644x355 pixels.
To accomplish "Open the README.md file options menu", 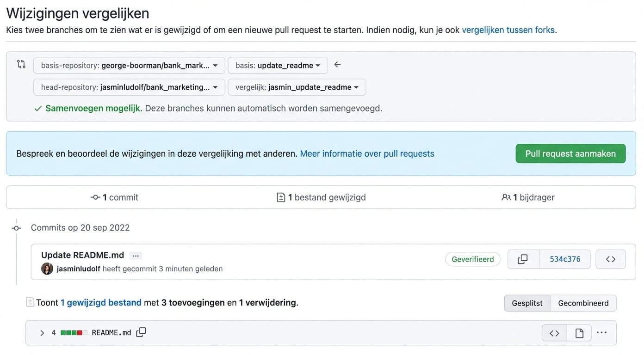I will tap(601, 332).
